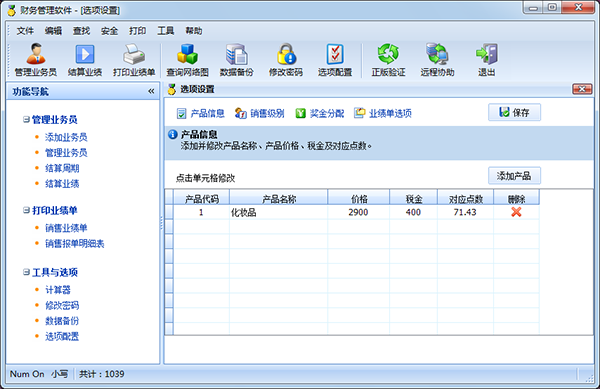Click 产品名称 column header
This screenshot has height=389, width=600.
(x=279, y=198)
